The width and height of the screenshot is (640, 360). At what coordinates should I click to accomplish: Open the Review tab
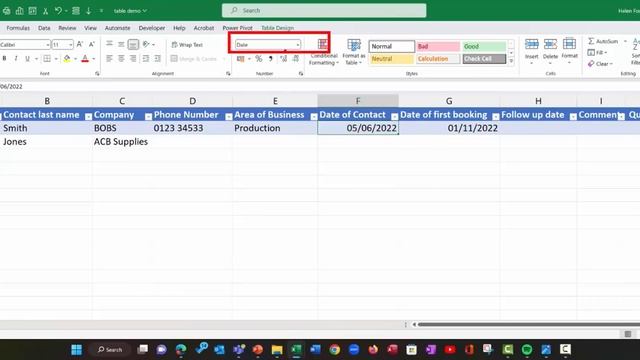point(67,28)
